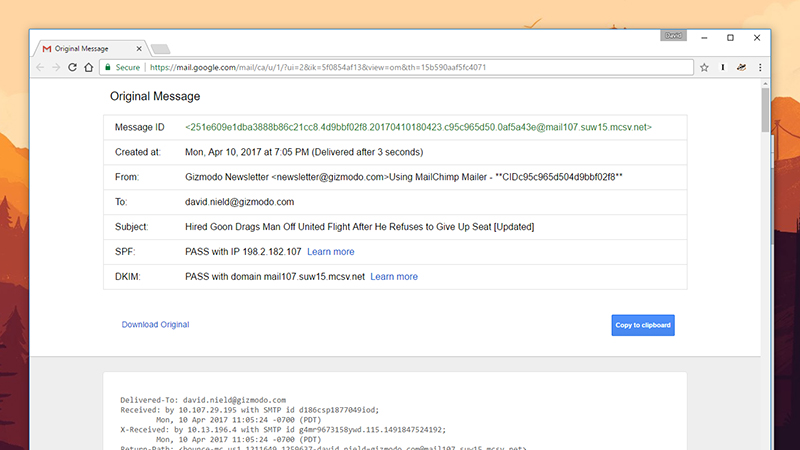
Task: Maximize the Chrome window
Action: pos(730,38)
